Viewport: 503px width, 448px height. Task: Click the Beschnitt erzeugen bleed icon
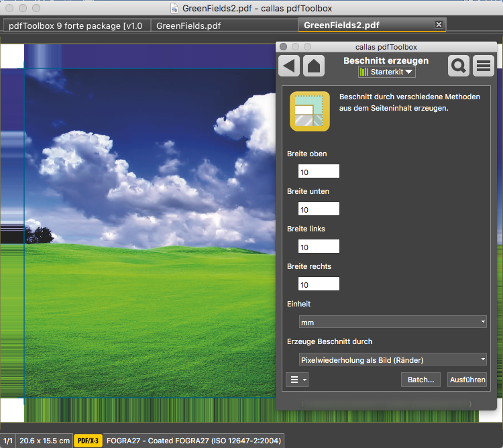tap(310, 111)
